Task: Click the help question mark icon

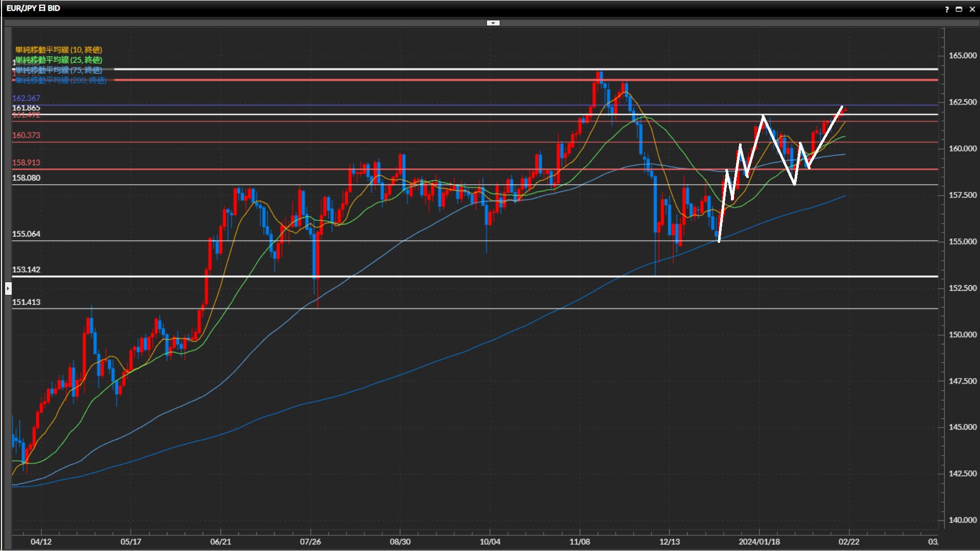Action: coord(947,9)
